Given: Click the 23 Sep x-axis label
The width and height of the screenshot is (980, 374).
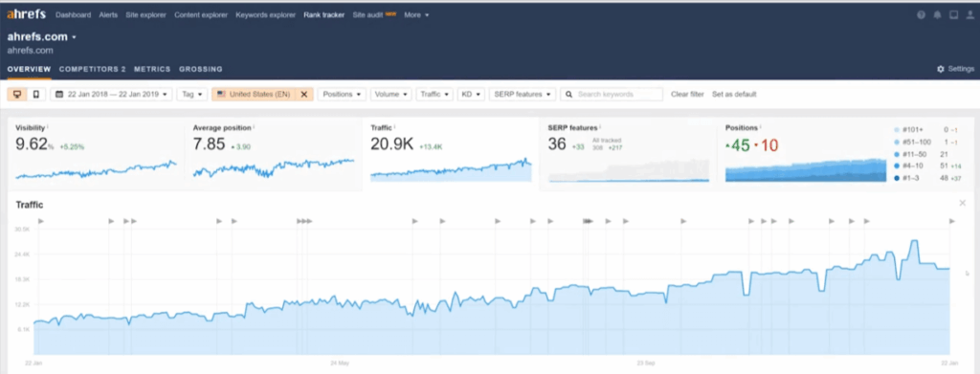Looking at the screenshot, I should [645, 362].
